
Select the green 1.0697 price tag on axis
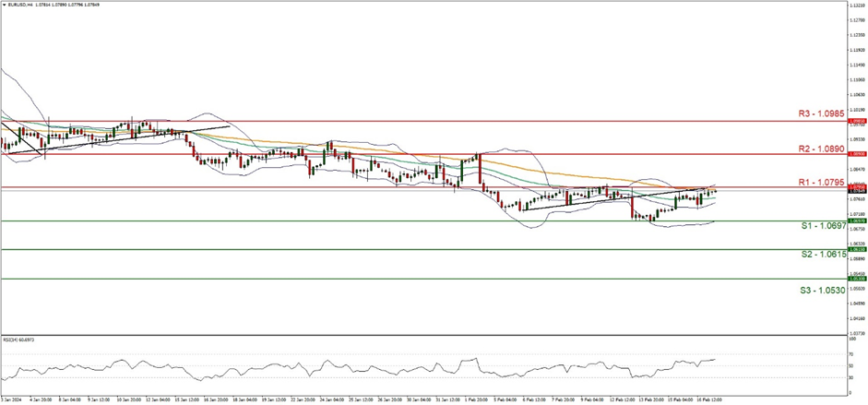point(857,221)
